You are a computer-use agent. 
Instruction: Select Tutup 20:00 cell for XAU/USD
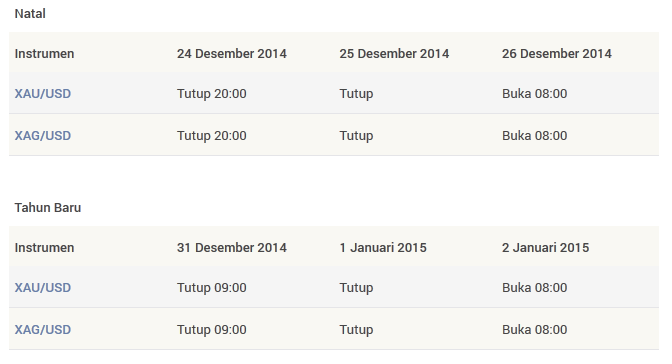coord(212,93)
